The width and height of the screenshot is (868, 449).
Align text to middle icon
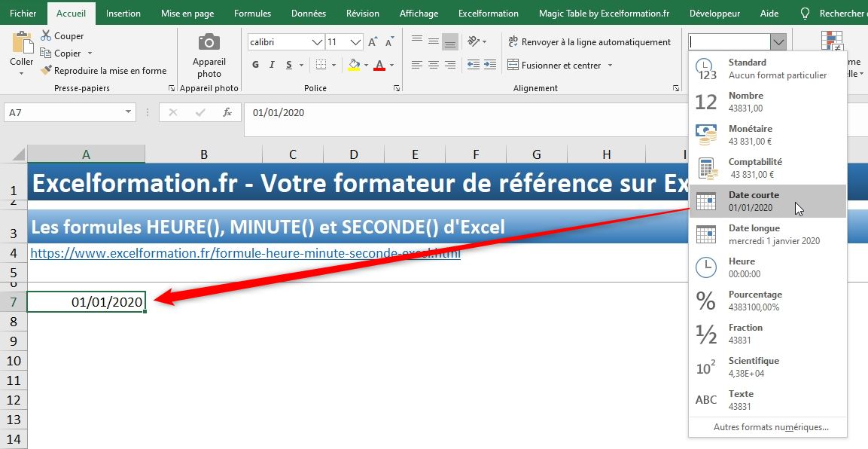click(434, 41)
